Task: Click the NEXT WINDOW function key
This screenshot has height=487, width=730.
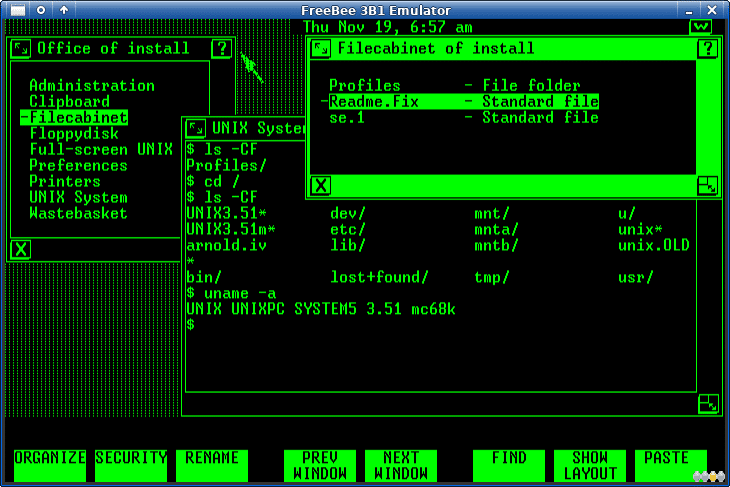Action: click(x=401, y=466)
